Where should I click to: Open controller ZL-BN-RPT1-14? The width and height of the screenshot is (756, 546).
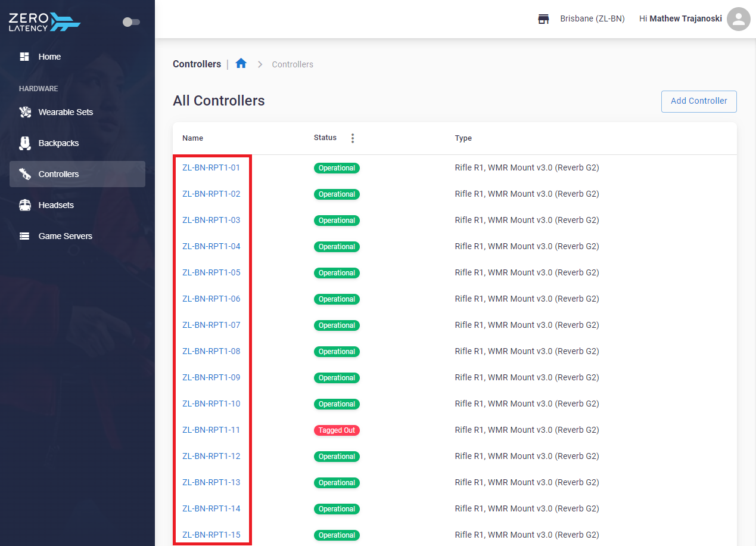click(x=211, y=508)
